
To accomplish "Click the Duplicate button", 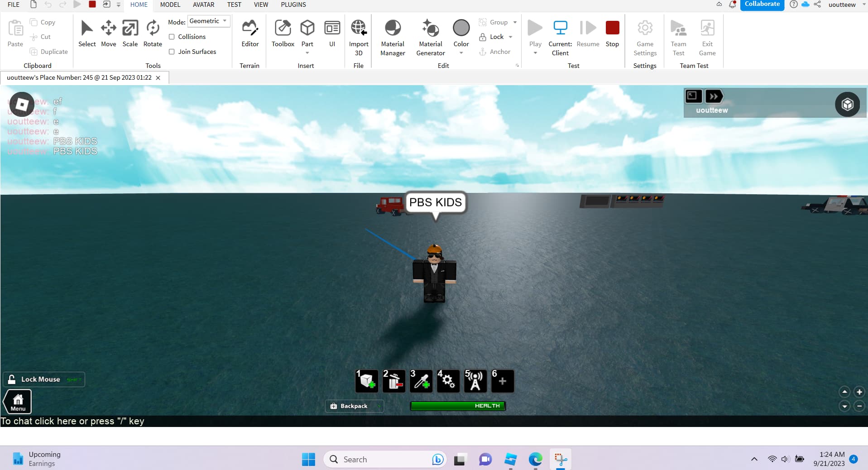I will pos(49,52).
